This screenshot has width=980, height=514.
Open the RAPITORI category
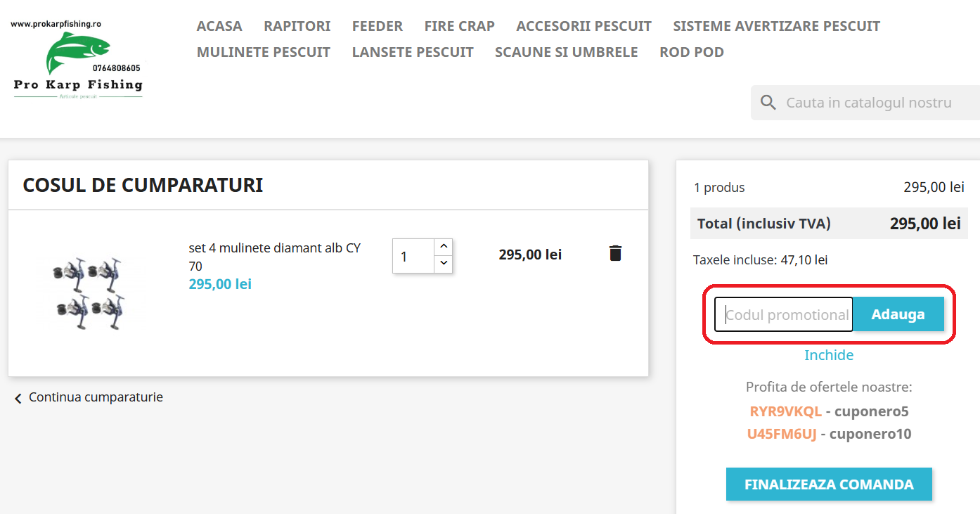297,26
